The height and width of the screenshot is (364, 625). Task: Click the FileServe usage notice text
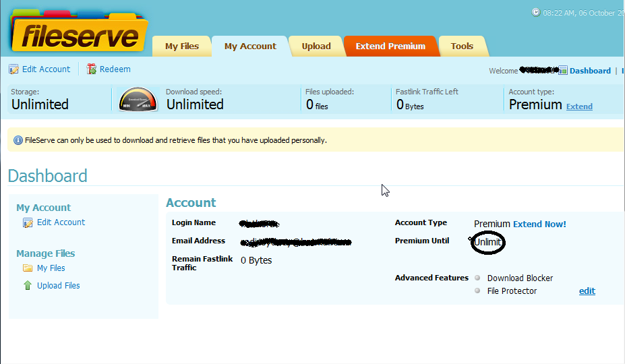click(x=176, y=140)
